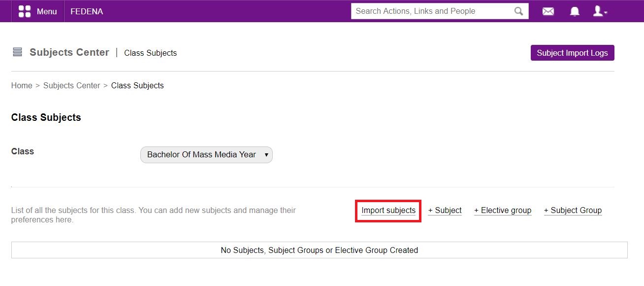Click the search magnifier icon
The height and width of the screenshot is (286, 644).
click(x=519, y=11)
